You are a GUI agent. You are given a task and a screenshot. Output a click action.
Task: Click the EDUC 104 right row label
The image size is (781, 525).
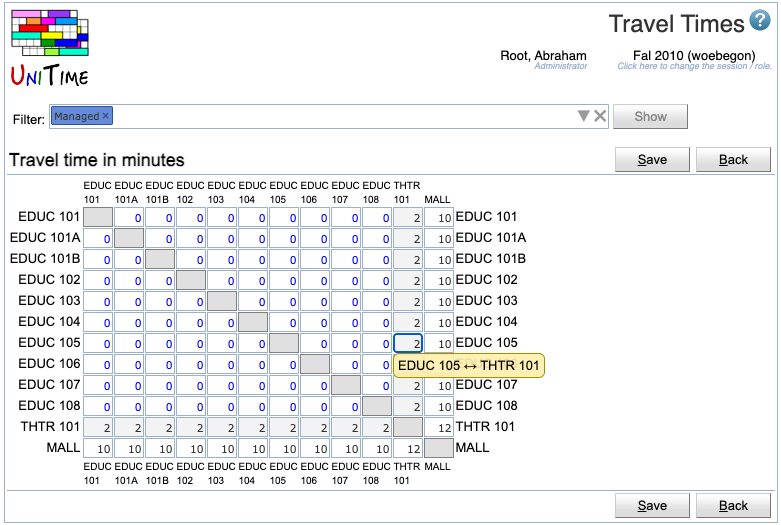tap(487, 322)
